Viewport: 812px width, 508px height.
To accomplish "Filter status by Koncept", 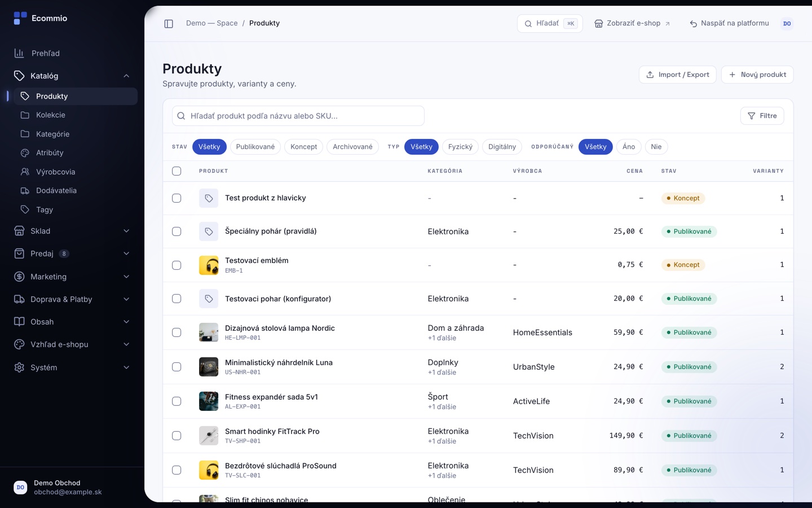I will click(304, 147).
